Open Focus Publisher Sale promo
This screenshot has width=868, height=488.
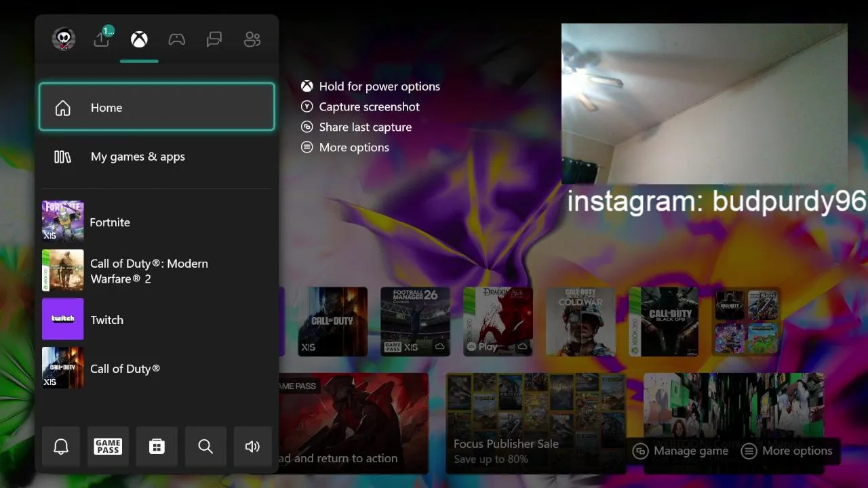pos(536,423)
